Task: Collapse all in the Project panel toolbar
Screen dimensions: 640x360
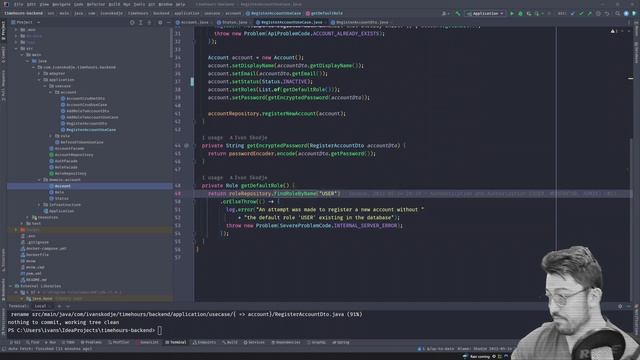Action: tap(149, 22)
